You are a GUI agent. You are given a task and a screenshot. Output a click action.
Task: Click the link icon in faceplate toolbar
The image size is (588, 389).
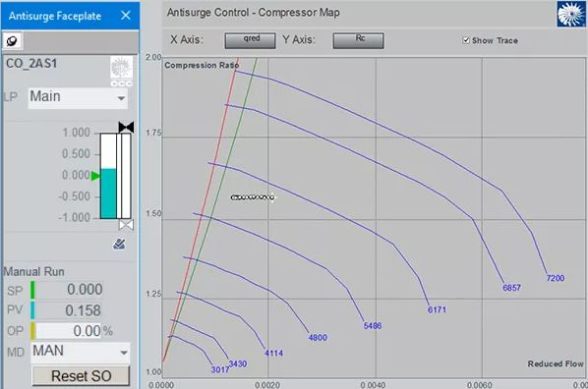(12, 41)
